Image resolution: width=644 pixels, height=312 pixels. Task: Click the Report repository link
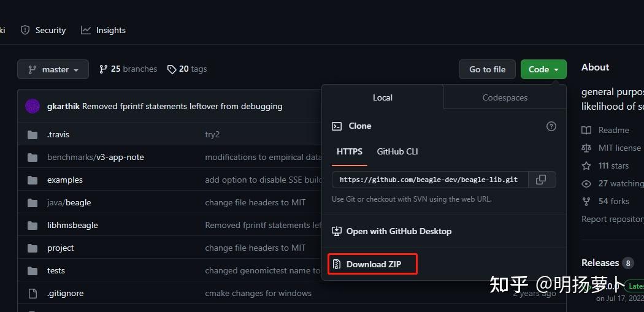pos(612,219)
